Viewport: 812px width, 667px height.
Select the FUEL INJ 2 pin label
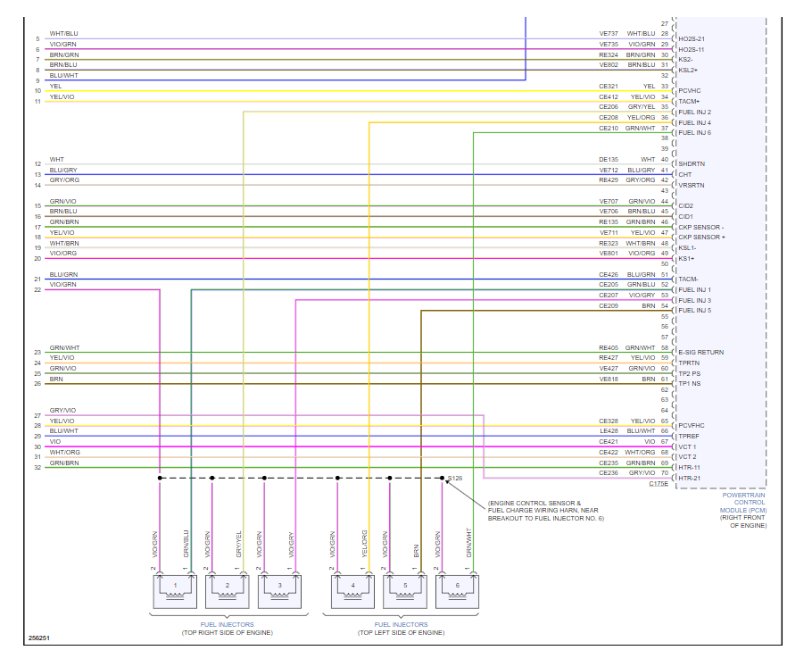(x=694, y=112)
